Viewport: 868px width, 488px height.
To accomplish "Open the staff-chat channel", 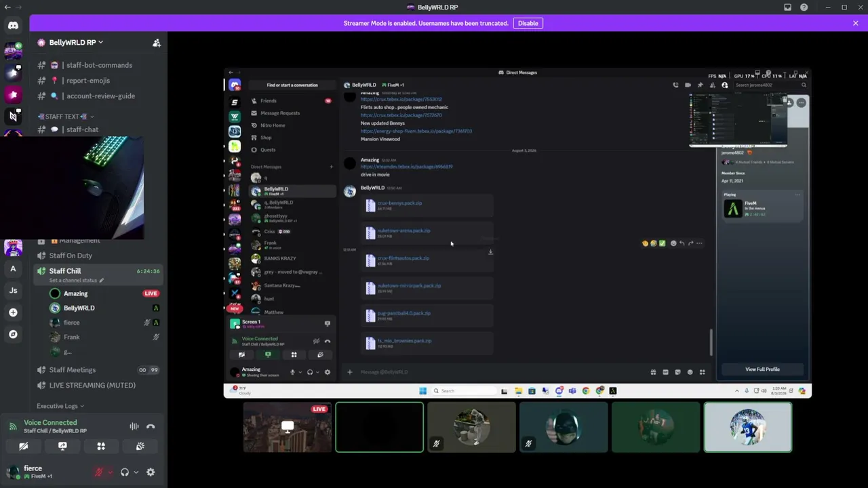I will (82, 129).
